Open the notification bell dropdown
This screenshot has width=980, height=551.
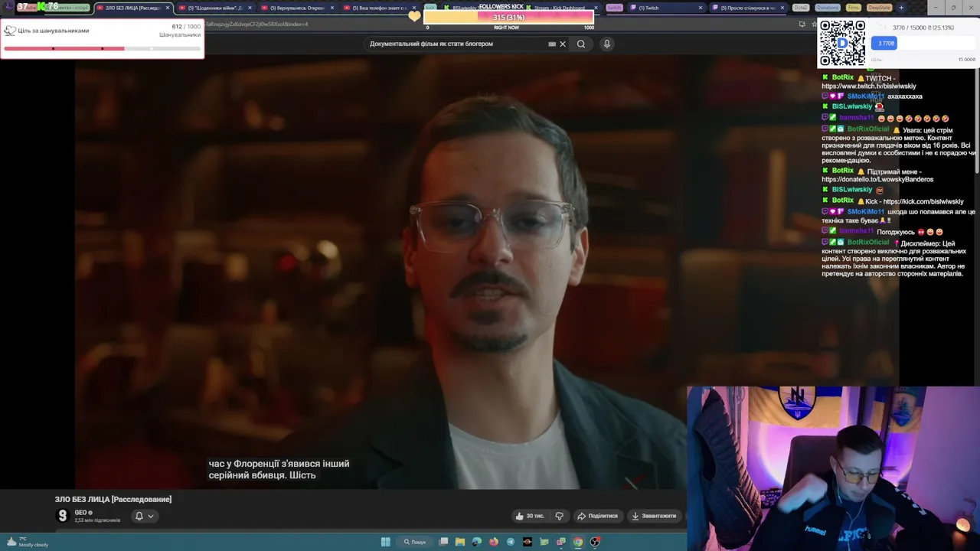[144, 516]
